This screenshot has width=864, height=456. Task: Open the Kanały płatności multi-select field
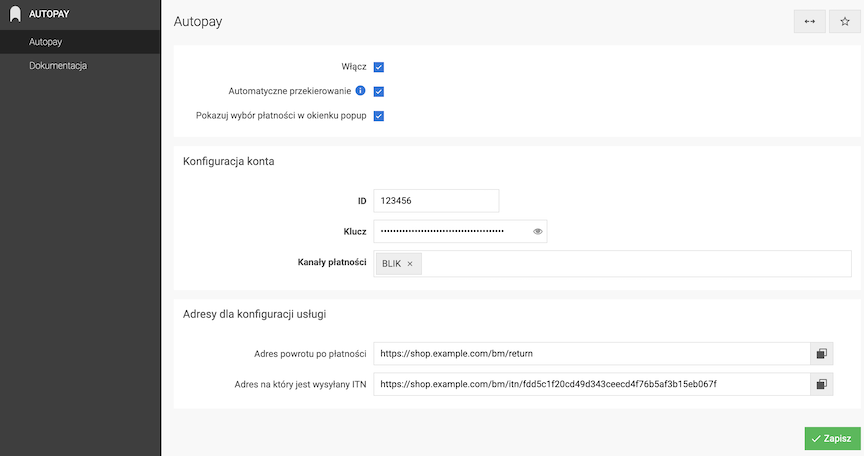point(612,264)
